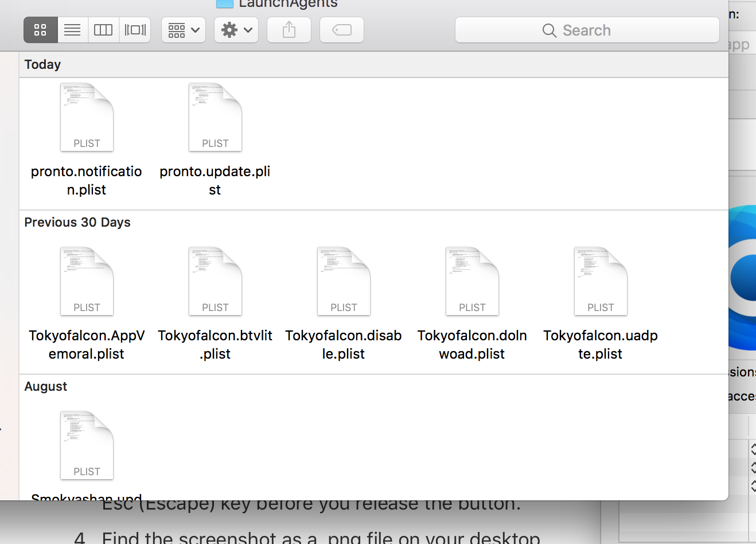Open the item arrangement dropdown
The height and width of the screenshot is (544, 756).
coord(184,30)
